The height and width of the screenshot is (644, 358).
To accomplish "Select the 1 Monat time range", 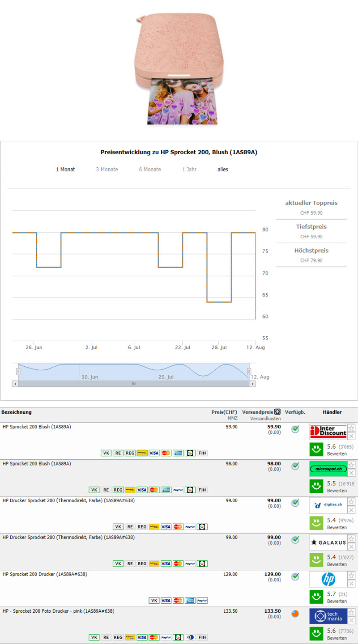I will (x=65, y=169).
